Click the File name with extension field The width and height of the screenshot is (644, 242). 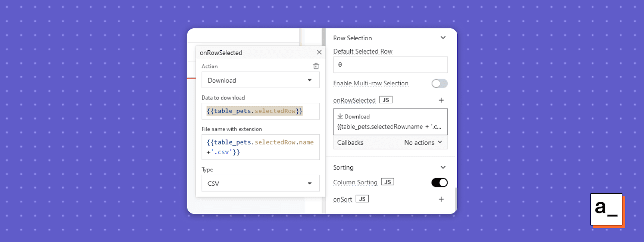tap(260, 147)
